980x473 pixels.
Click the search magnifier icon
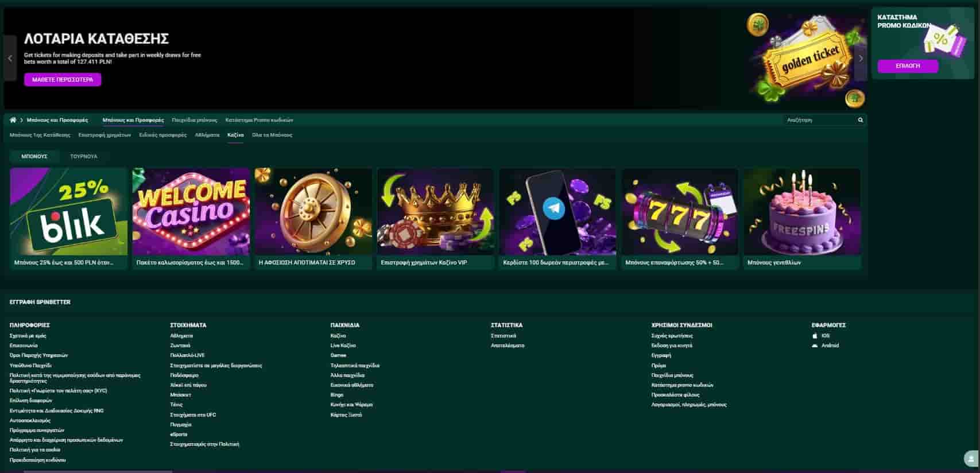tap(860, 120)
